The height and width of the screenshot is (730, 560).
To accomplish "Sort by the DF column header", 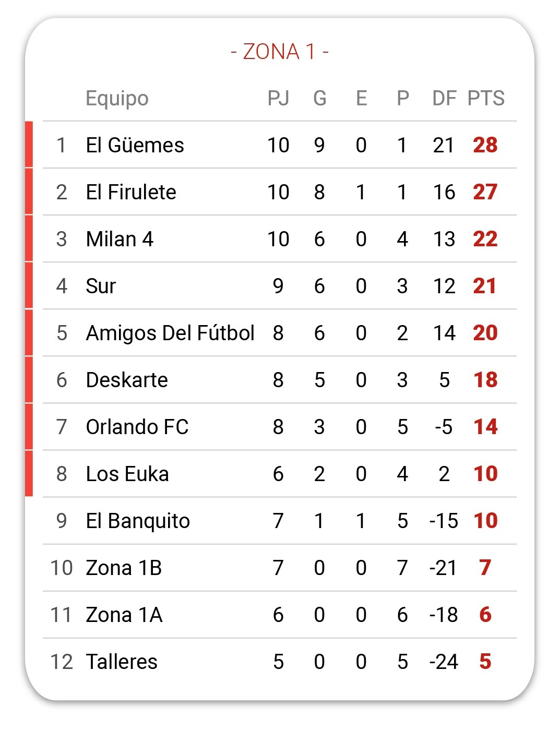I will tap(444, 98).
